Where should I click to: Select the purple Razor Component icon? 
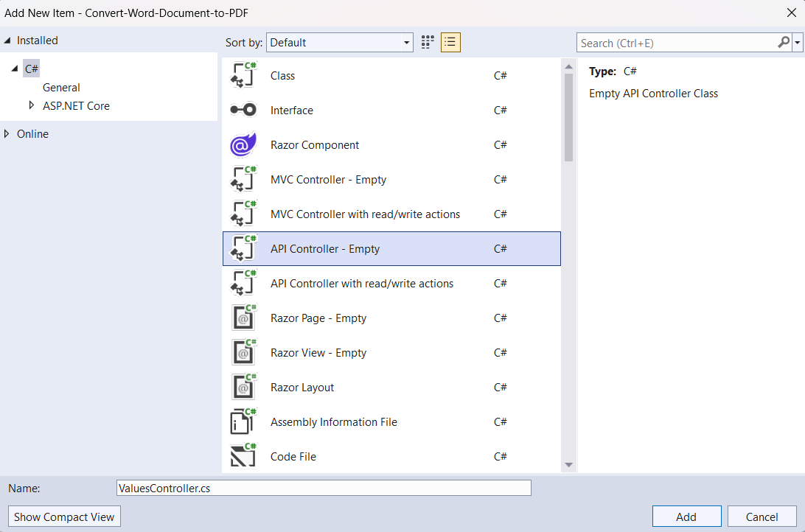243,144
